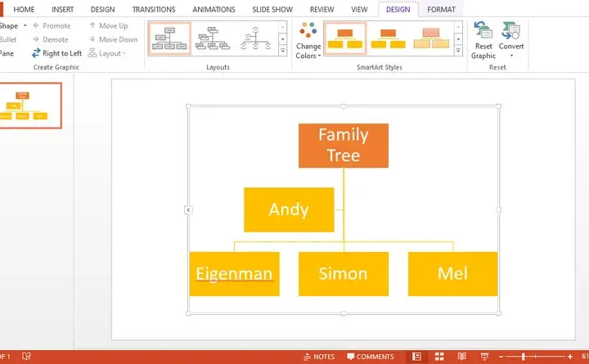This screenshot has width=589, height=364.
Task: Click the Reset Graphic button
Action: click(483, 40)
